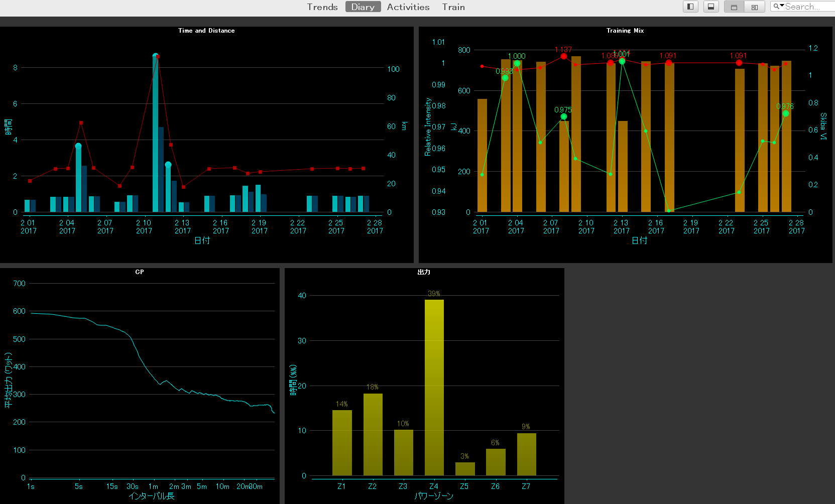Click the CP chart title
Screen dimensions: 835x504
140,272
